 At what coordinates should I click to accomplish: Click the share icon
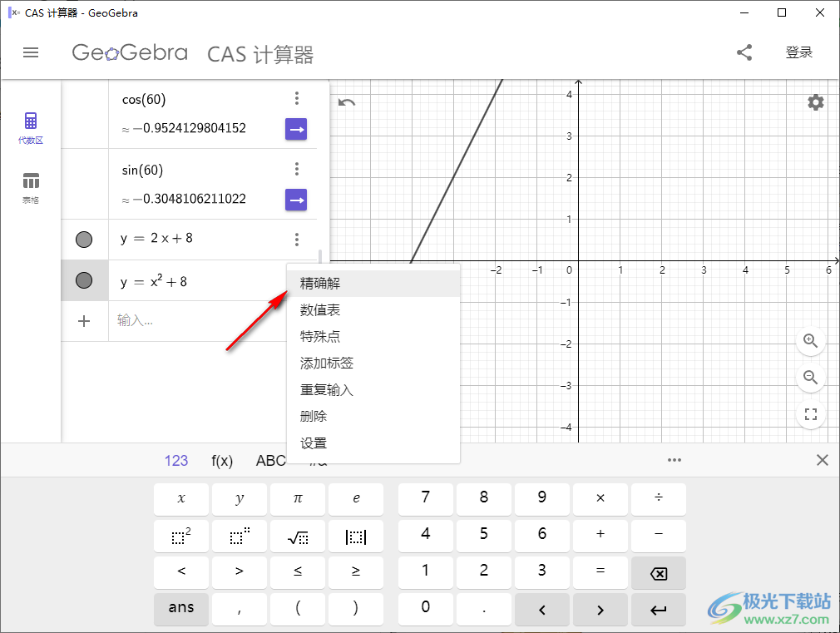[744, 52]
